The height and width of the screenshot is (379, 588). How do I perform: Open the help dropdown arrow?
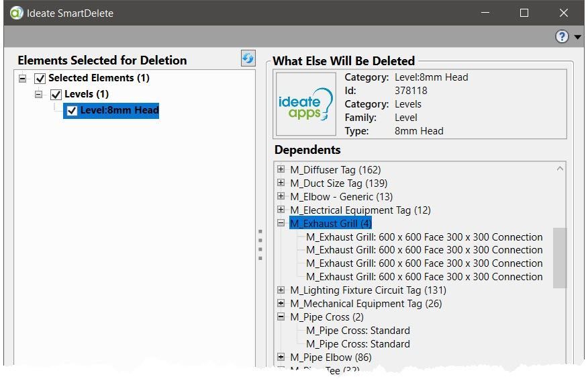(577, 37)
